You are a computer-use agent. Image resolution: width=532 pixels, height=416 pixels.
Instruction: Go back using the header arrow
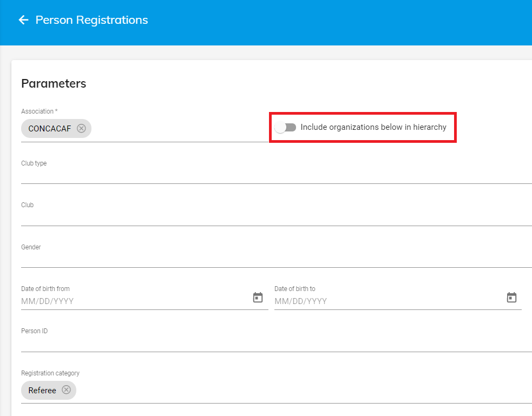point(23,20)
